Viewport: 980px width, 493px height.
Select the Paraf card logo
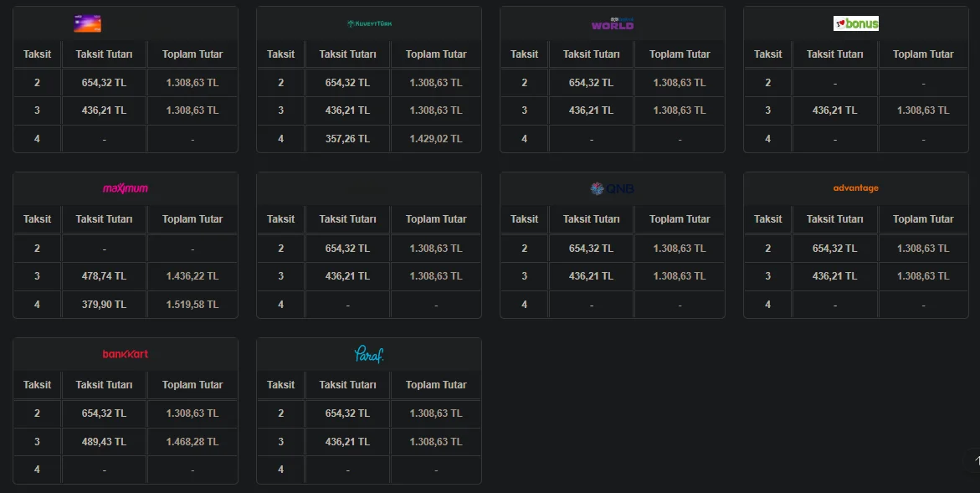point(369,354)
